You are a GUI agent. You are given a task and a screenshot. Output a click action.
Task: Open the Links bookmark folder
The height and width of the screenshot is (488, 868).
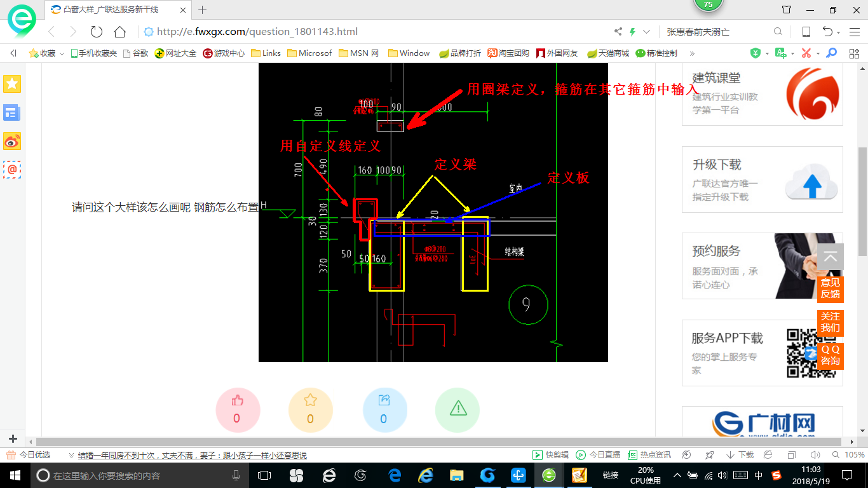pos(266,53)
